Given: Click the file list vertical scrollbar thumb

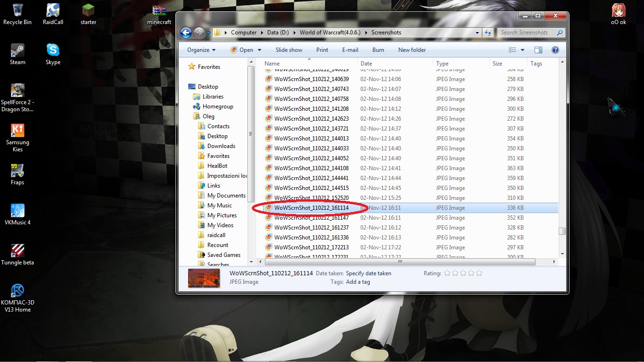Looking at the screenshot, I should [x=561, y=231].
